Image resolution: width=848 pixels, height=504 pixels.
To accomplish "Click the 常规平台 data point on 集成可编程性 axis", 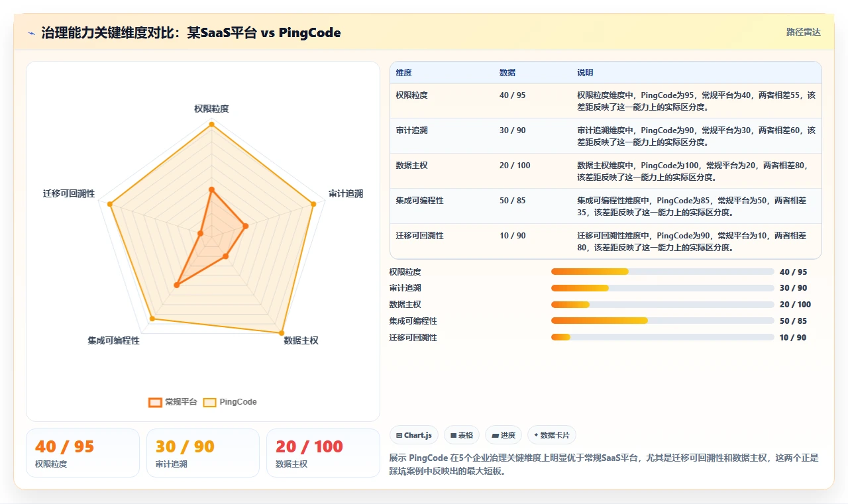I will click(176, 285).
